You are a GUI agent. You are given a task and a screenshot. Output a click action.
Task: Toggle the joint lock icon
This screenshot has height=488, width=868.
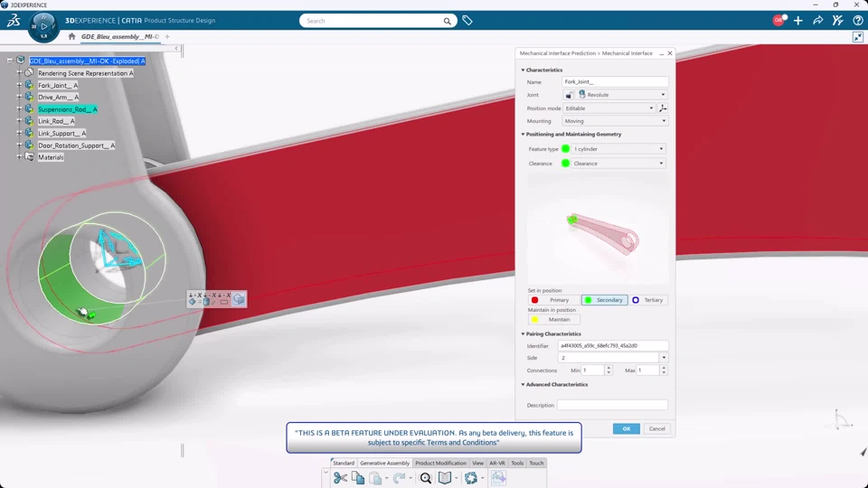pyautogui.click(x=569, y=95)
